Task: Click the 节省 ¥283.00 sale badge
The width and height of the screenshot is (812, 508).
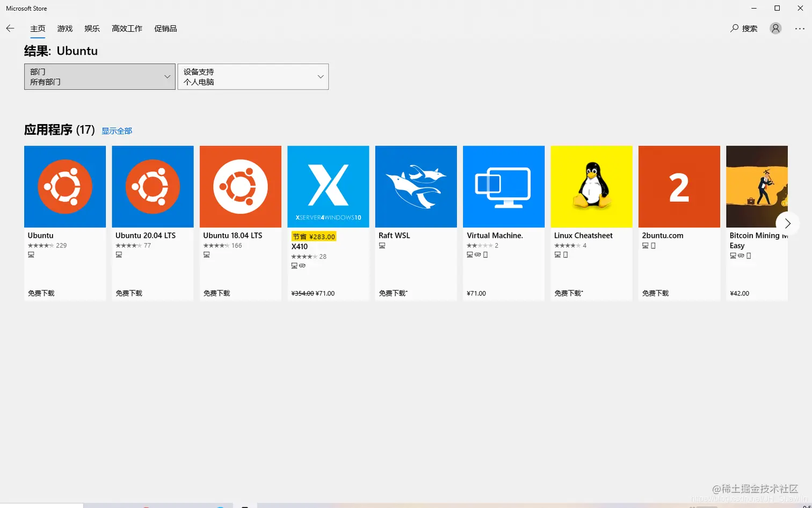Action: tap(314, 236)
